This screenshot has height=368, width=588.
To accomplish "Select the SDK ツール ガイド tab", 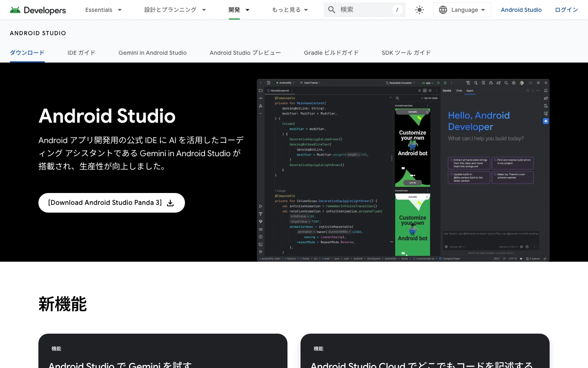I will click(x=406, y=53).
